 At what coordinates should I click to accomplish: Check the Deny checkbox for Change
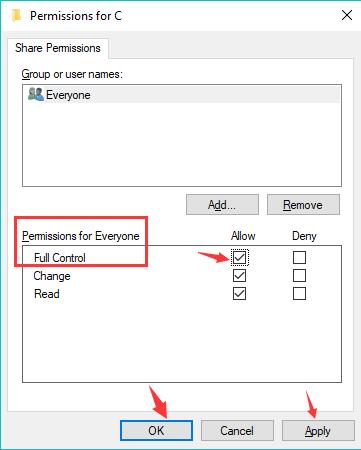[299, 276]
